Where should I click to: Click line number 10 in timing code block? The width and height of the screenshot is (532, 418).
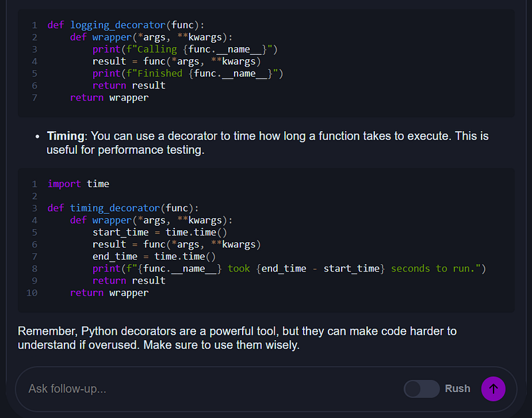pos(32,293)
